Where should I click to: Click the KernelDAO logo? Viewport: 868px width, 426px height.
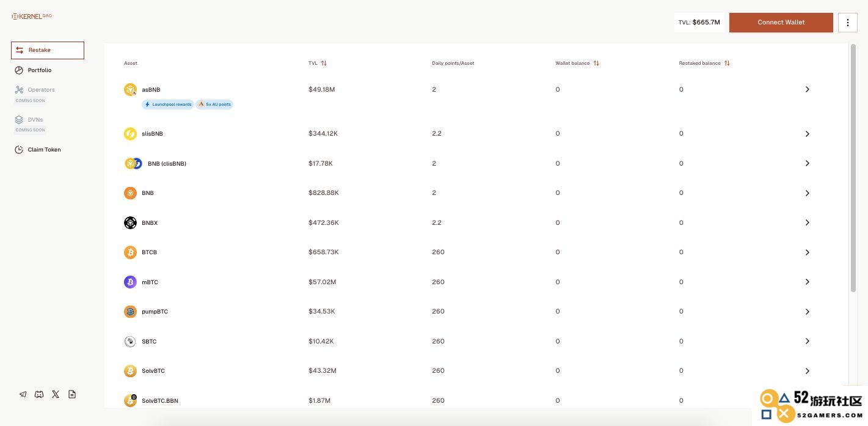(x=32, y=16)
